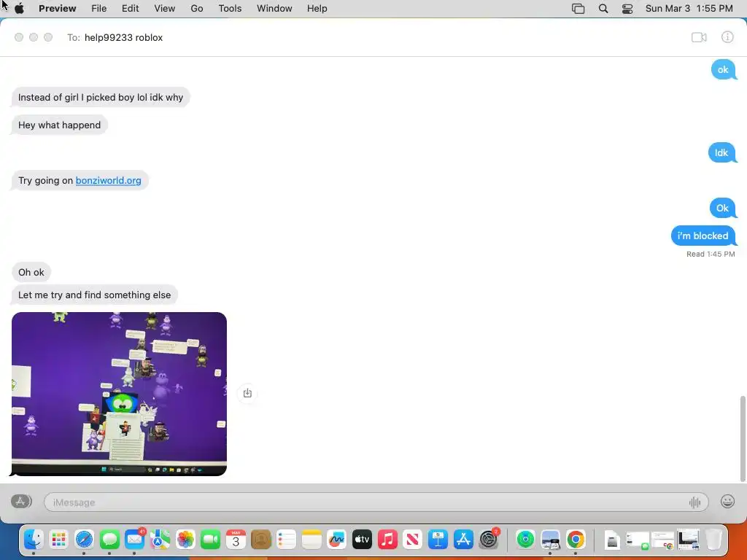The height and width of the screenshot is (560, 747).
Task: Open Control Center
Action: (x=627, y=9)
